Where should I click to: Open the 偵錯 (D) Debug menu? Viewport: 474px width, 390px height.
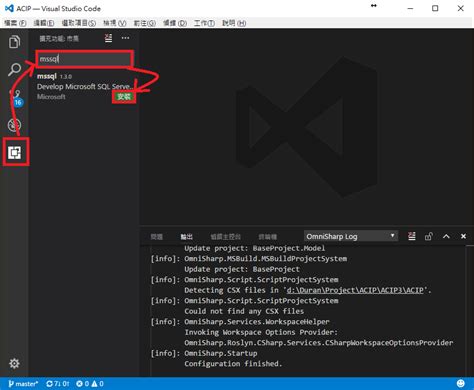point(175,23)
